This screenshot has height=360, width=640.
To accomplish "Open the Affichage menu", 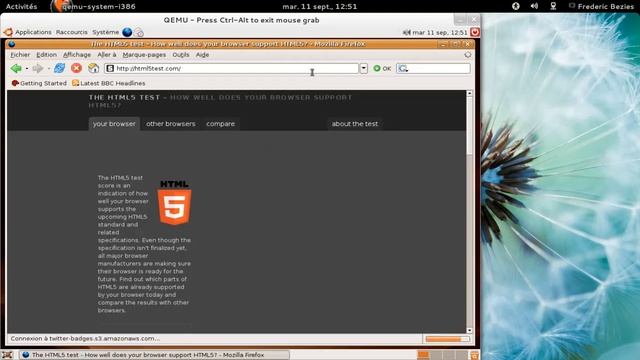I will 77,55.
